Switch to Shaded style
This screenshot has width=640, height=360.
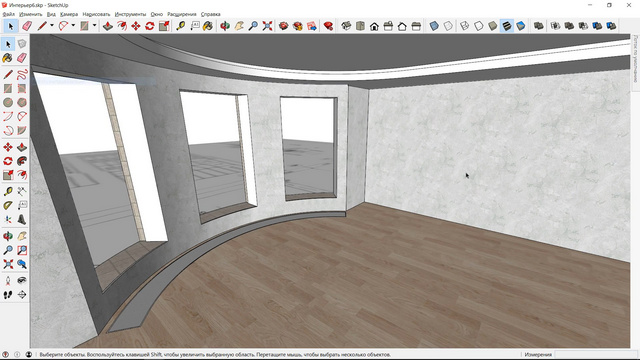point(493,26)
